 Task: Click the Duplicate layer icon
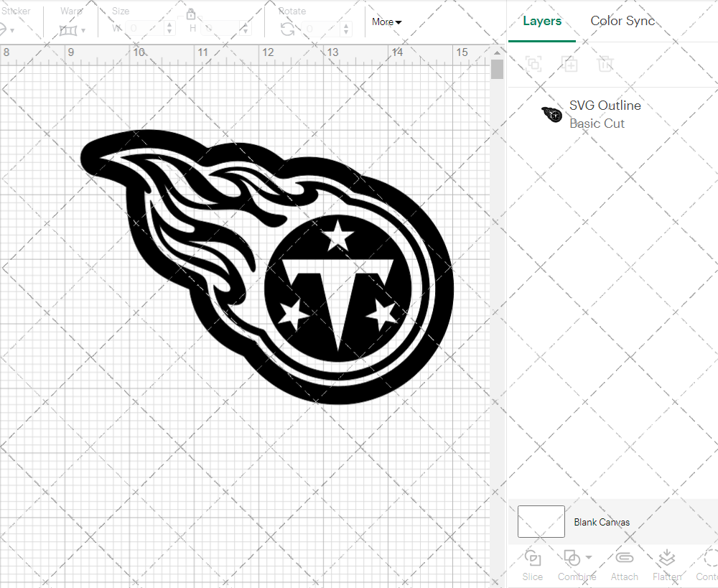coord(569,64)
